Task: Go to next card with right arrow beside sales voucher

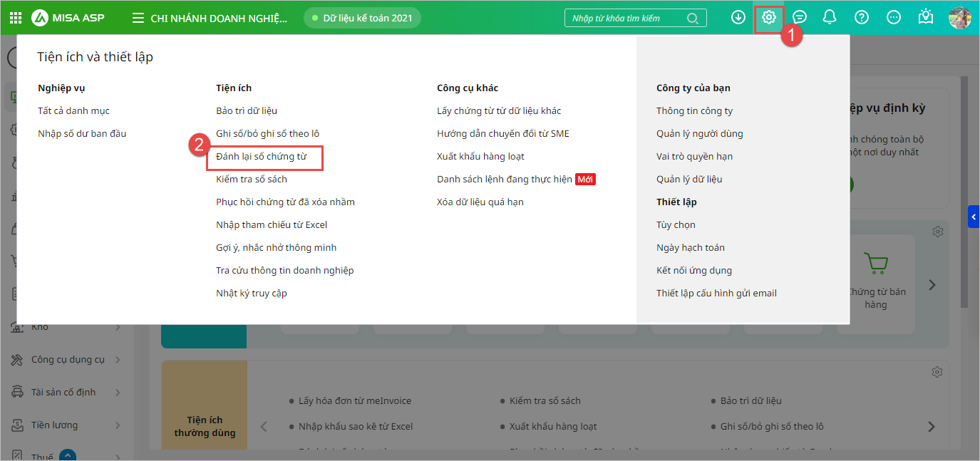Action: [x=932, y=285]
